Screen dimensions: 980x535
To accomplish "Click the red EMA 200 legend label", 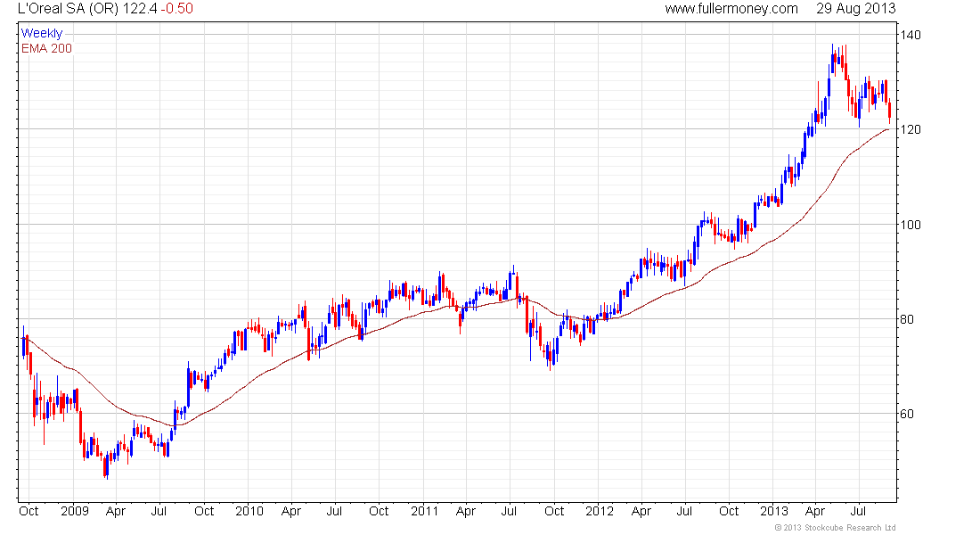I will [x=46, y=48].
